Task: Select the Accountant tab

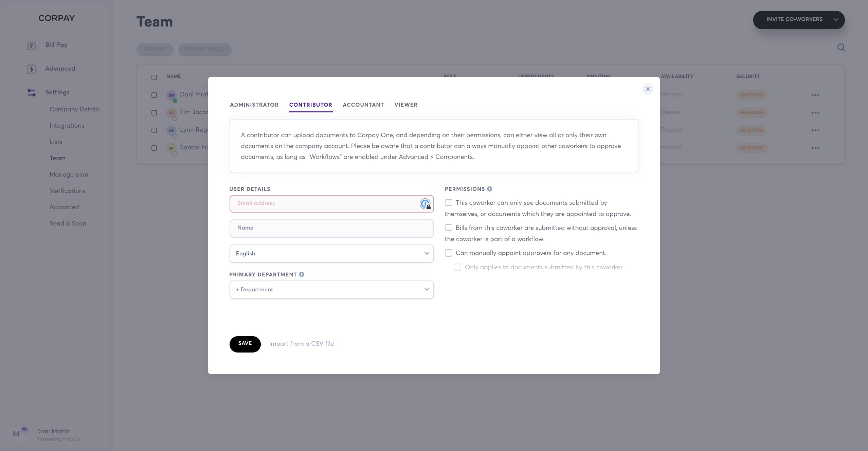Action: pos(363,105)
